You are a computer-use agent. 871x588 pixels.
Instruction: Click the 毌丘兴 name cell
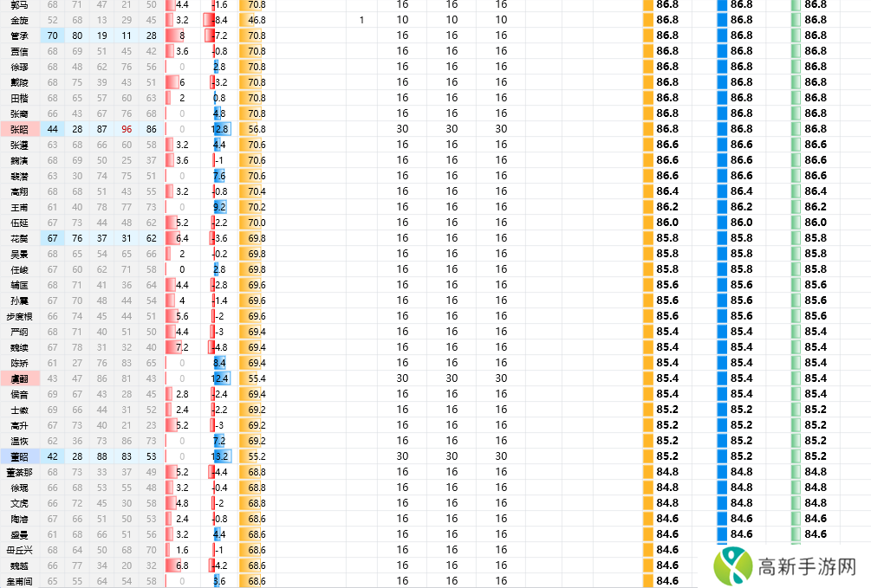point(19,550)
